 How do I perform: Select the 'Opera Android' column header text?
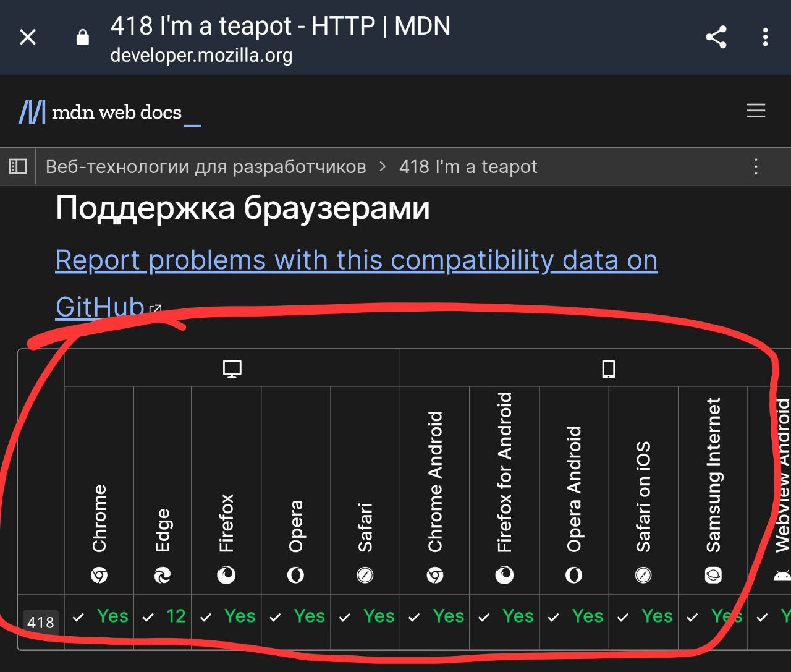[x=574, y=489]
